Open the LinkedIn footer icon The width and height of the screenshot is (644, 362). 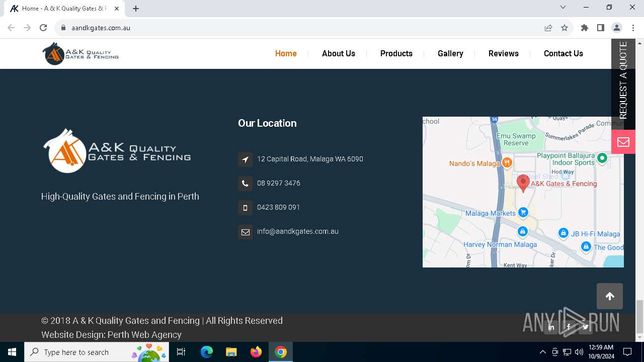(x=551, y=327)
